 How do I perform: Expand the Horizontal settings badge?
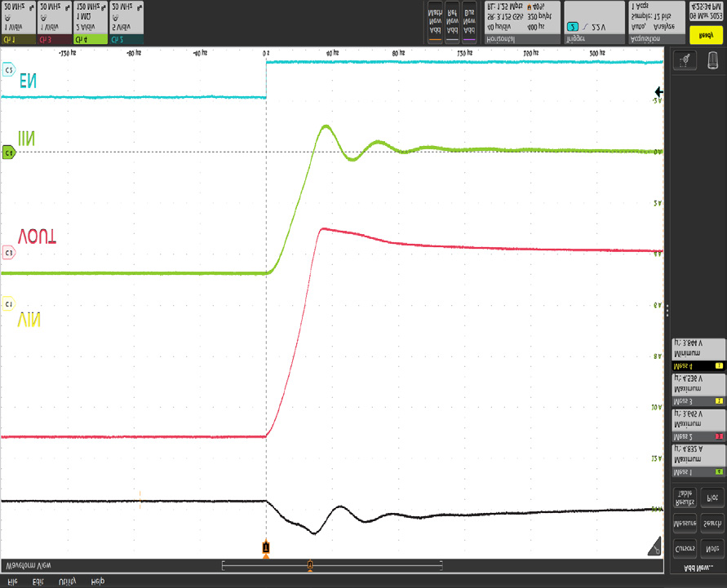(521, 22)
